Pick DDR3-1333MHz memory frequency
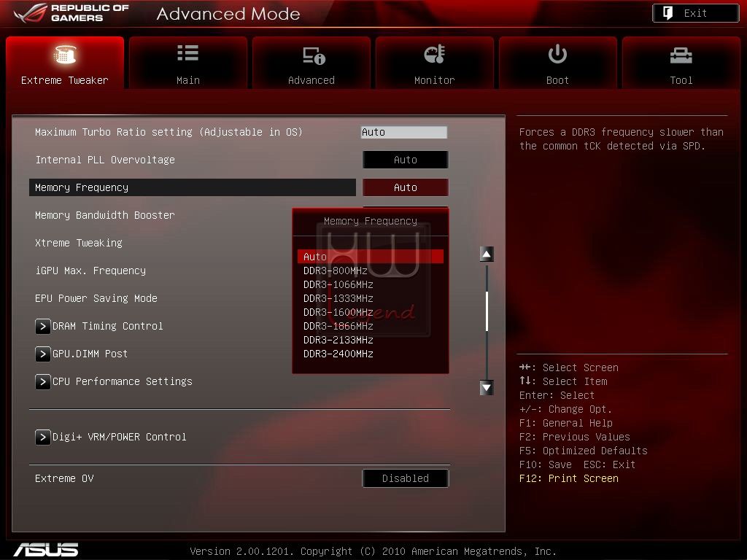 (x=338, y=298)
